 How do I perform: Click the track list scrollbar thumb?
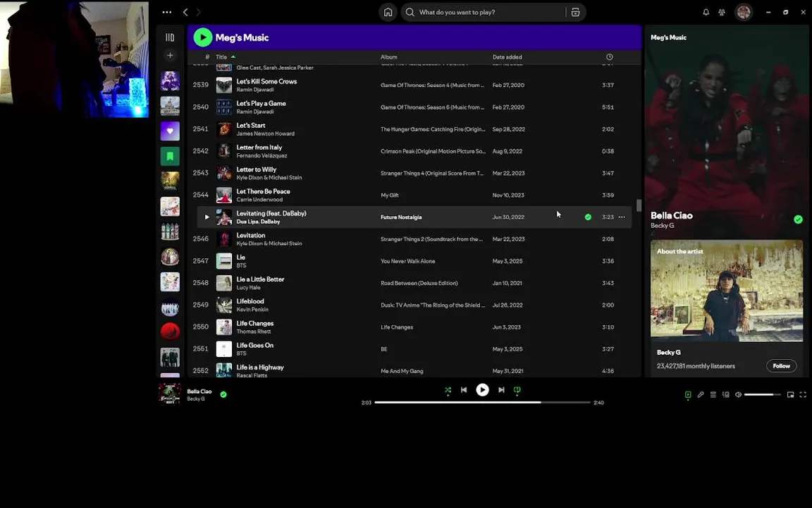(639, 205)
